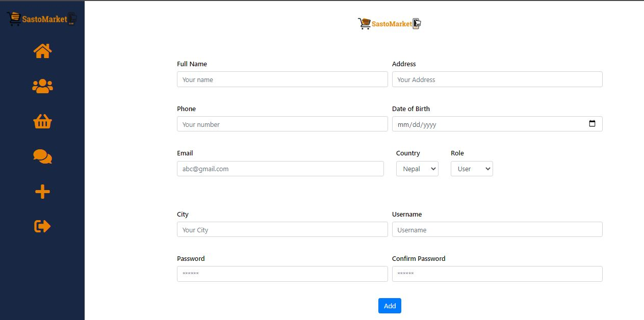
Task: Focus the Email input field
Action: click(280, 169)
